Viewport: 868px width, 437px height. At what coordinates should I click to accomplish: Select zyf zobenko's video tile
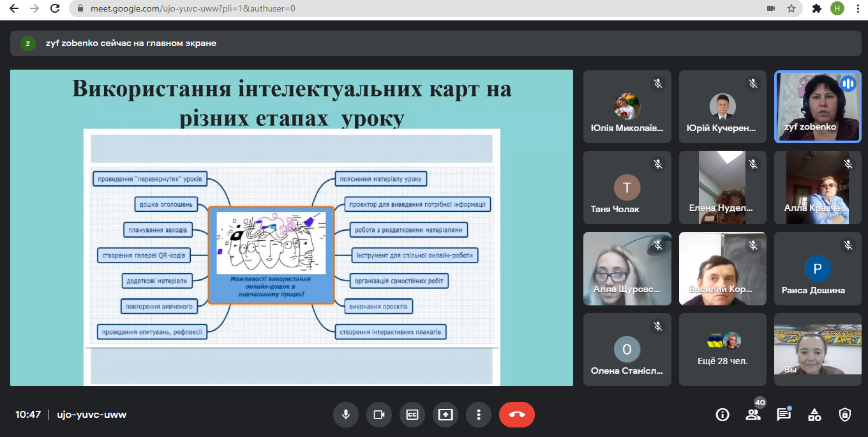(818, 106)
